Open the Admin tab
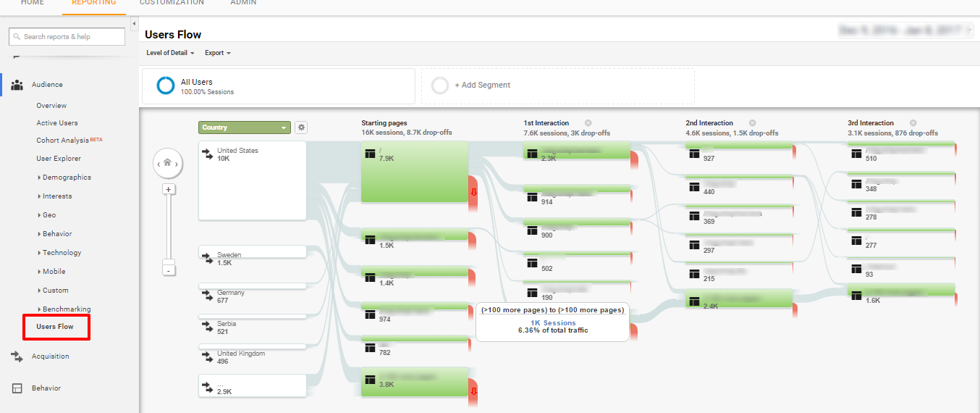Viewport: 980px width, 413px height. [x=243, y=3]
